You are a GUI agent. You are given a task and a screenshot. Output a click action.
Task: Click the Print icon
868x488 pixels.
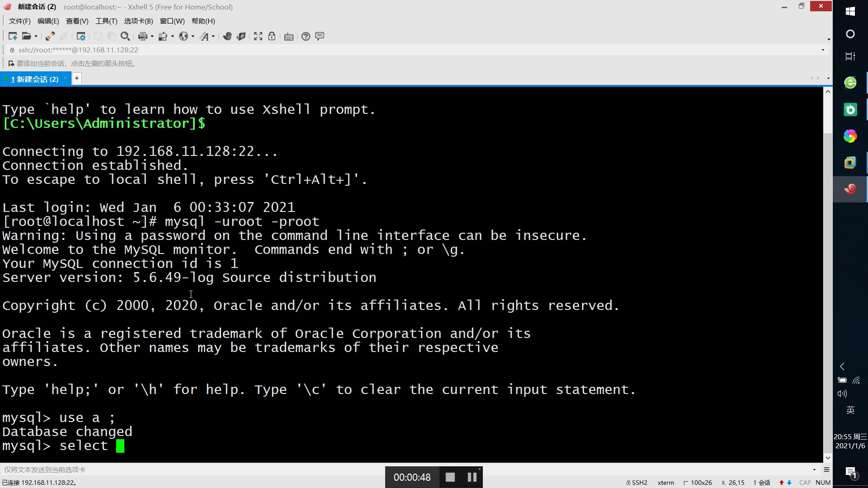tap(143, 36)
